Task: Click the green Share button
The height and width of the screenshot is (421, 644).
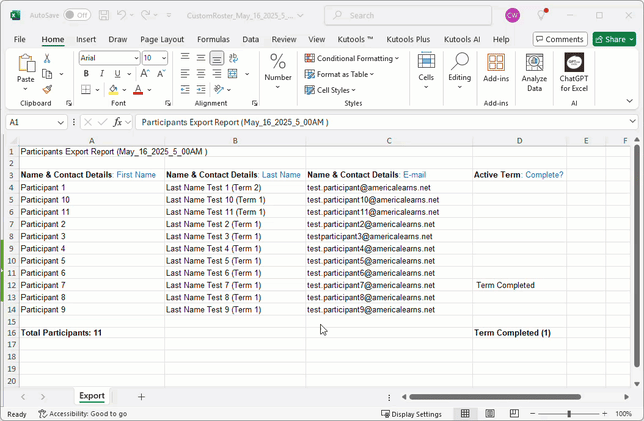Action: click(613, 39)
